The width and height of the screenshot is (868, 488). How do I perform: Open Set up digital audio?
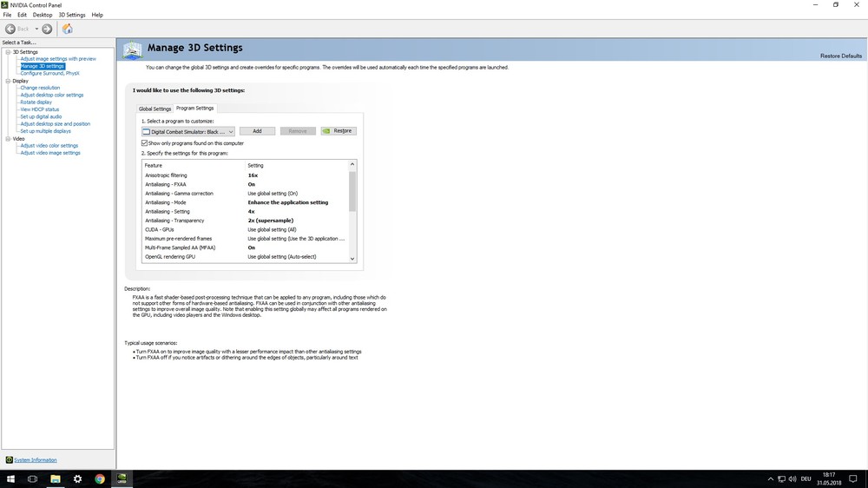pyautogui.click(x=41, y=116)
